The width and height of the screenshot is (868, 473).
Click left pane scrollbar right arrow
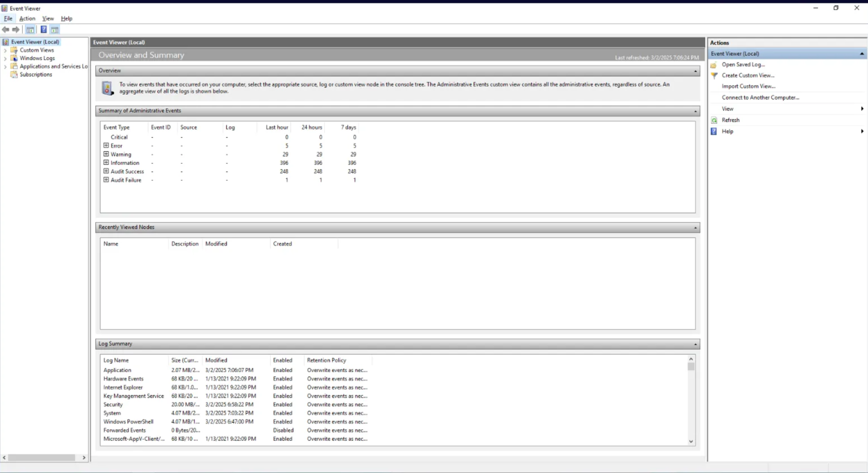(84, 457)
